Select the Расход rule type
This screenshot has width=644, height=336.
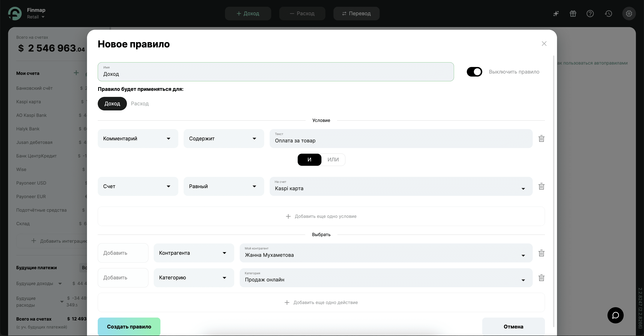[x=140, y=104]
